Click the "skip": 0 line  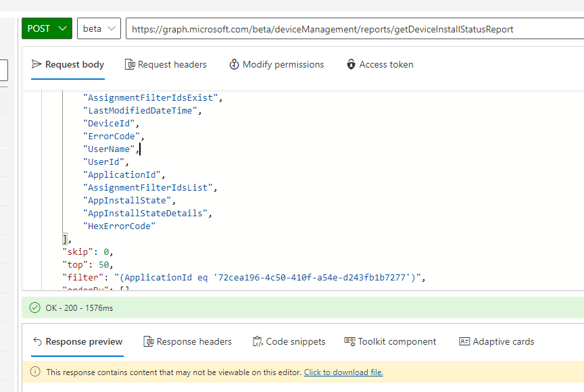[x=87, y=251]
